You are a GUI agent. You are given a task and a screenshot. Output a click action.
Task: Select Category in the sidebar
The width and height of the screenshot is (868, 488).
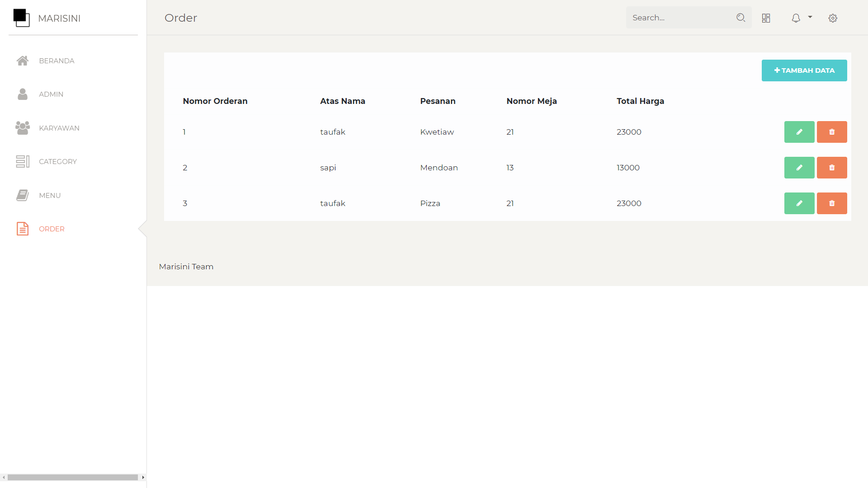click(57, 161)
